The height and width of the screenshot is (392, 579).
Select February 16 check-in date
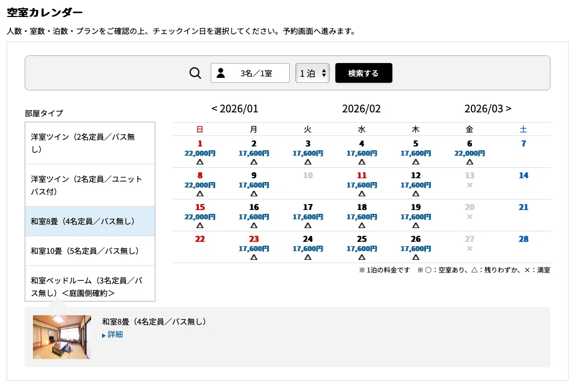click(254, 215)
